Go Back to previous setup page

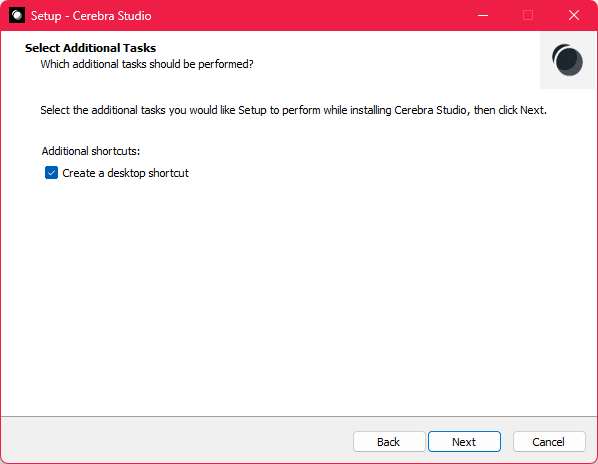pyautogui.click(x=389, y=442)
